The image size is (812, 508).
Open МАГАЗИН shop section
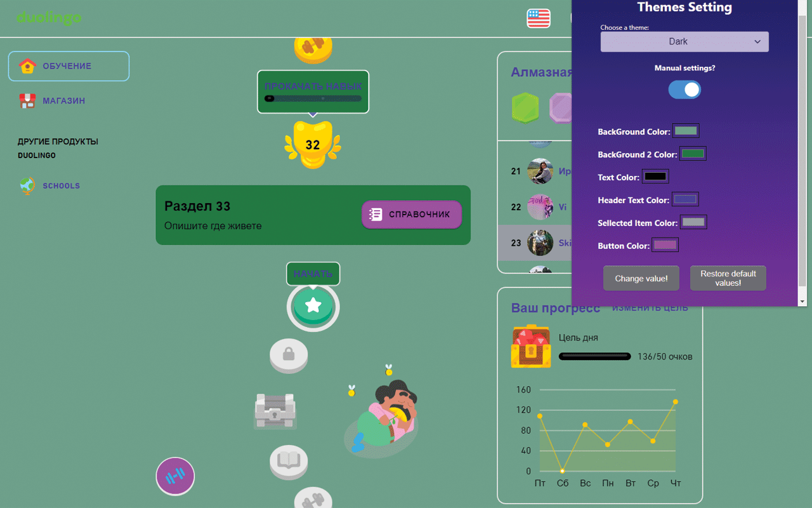click(63, 100)
